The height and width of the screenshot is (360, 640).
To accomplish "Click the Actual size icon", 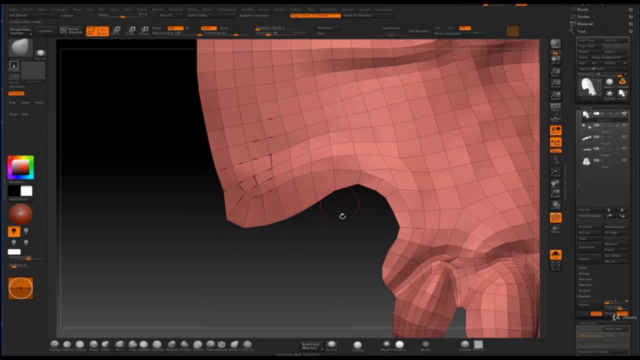I will point(556,84).
